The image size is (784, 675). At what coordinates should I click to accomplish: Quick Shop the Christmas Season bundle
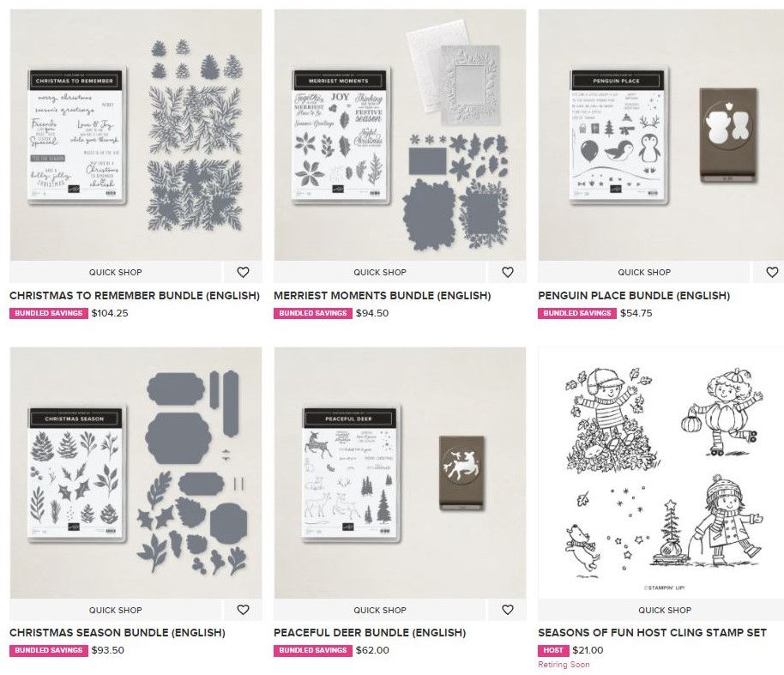click(116, 610)
